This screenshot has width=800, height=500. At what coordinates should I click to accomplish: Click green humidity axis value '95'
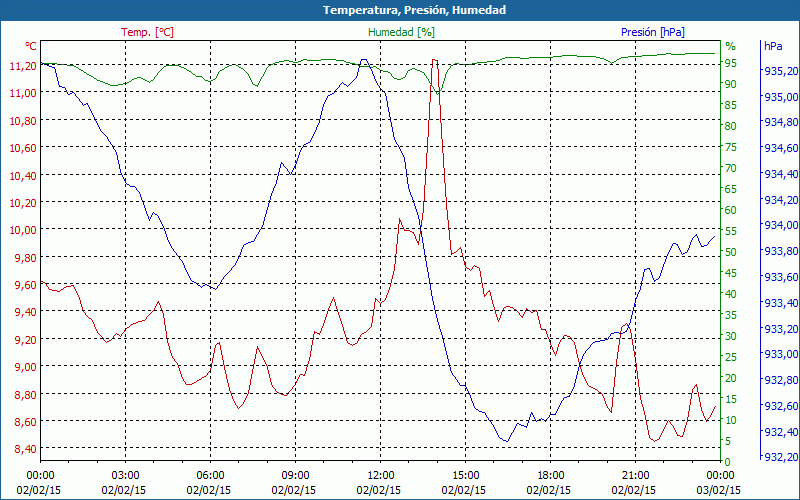(x=731, y=63)
